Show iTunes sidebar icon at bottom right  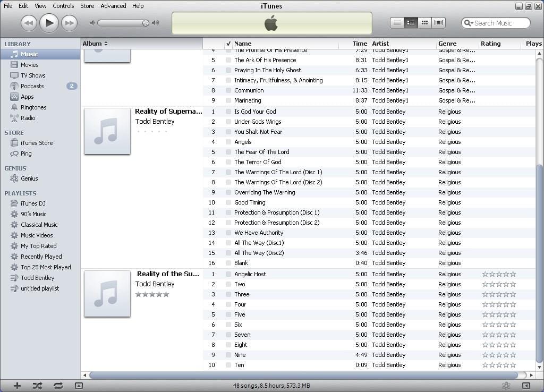pos(526,386)
